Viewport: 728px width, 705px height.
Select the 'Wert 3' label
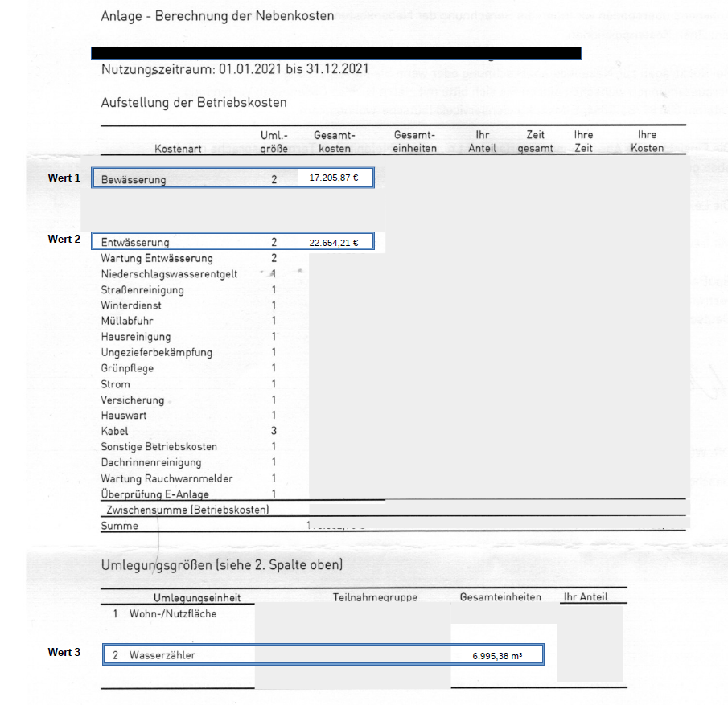(x=64, y=653)
